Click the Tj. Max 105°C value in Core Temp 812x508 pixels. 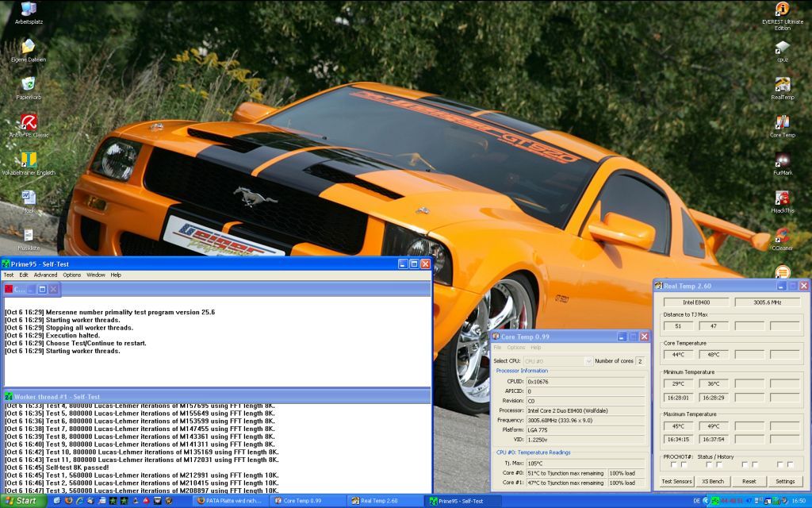(585, 463)
